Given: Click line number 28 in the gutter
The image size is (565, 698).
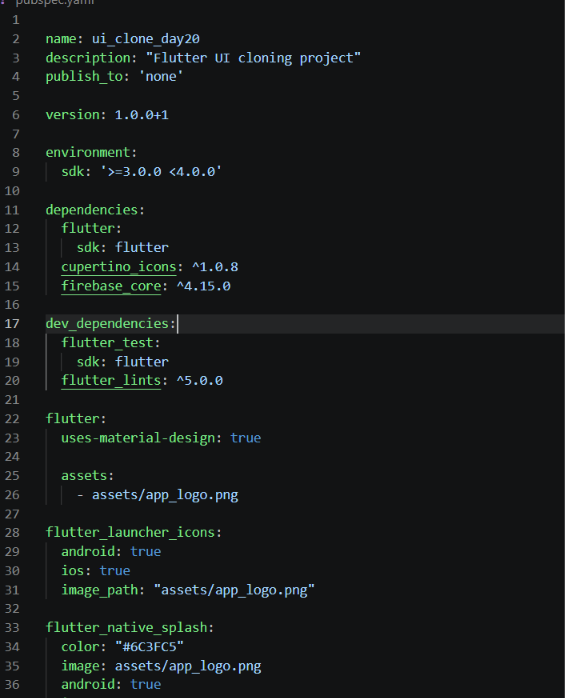Looking at the screenshot, I should (x=12, y=533).
